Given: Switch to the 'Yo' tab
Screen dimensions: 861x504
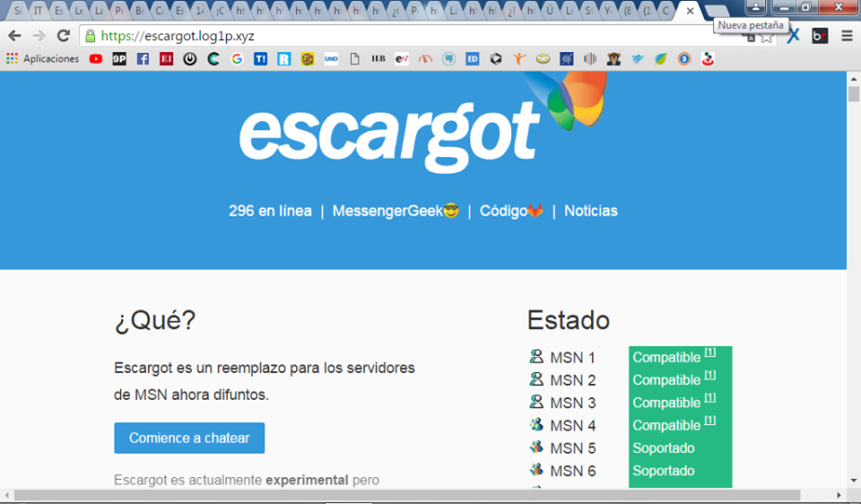Looking at the screenshot, I should (x=608, y=11).
